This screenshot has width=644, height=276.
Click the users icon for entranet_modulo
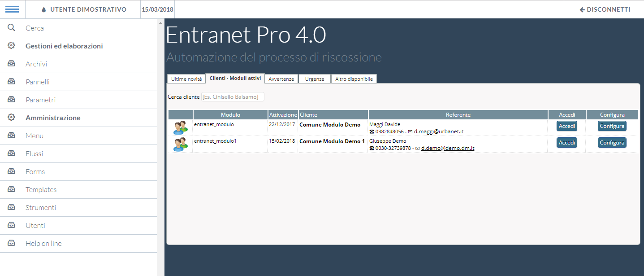[x=181, y=128]
